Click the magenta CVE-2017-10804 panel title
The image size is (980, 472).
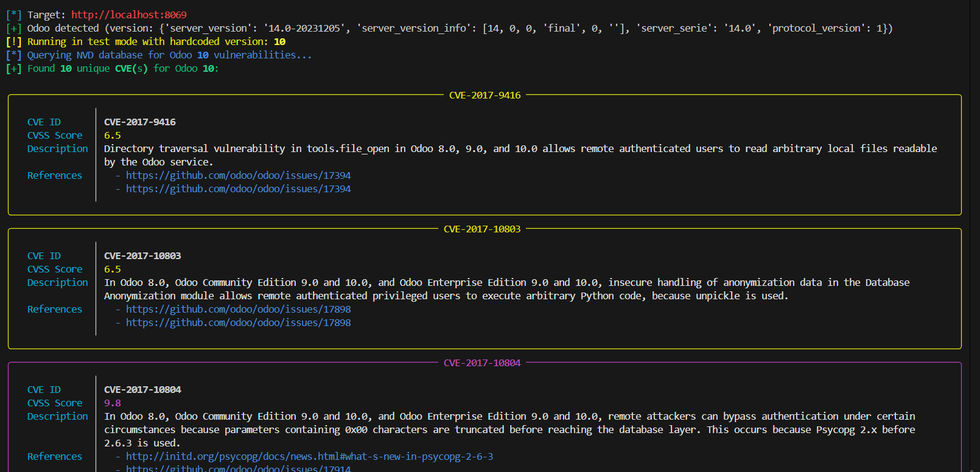(x=481, y=363)
